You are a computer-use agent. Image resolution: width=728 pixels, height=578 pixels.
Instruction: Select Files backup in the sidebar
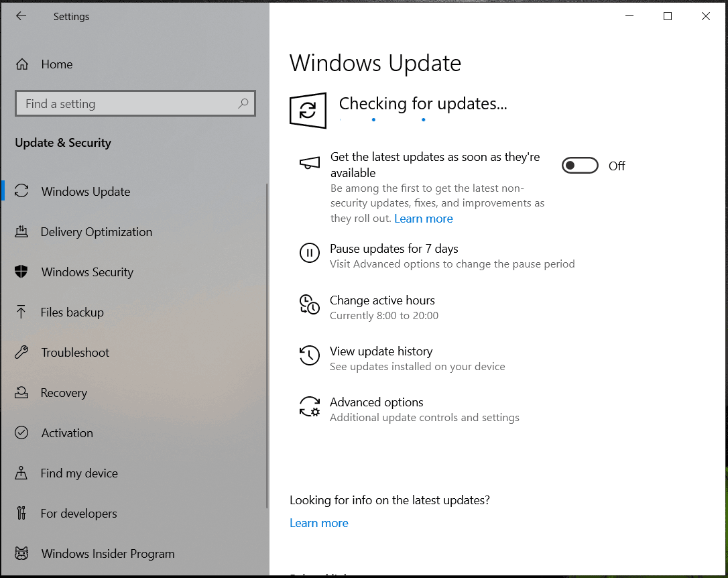point(72,312)
